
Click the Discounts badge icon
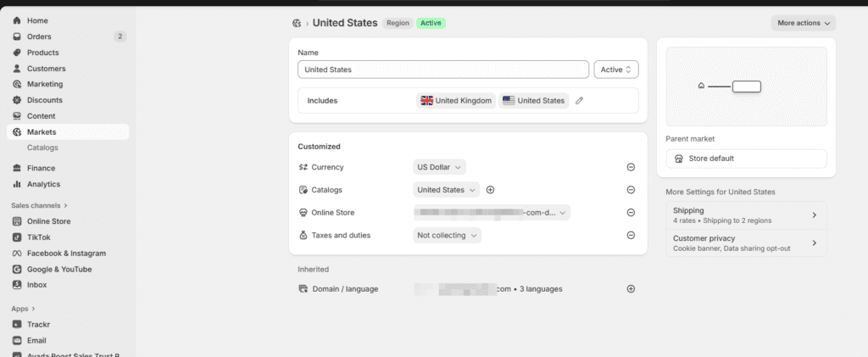[17, 100]
